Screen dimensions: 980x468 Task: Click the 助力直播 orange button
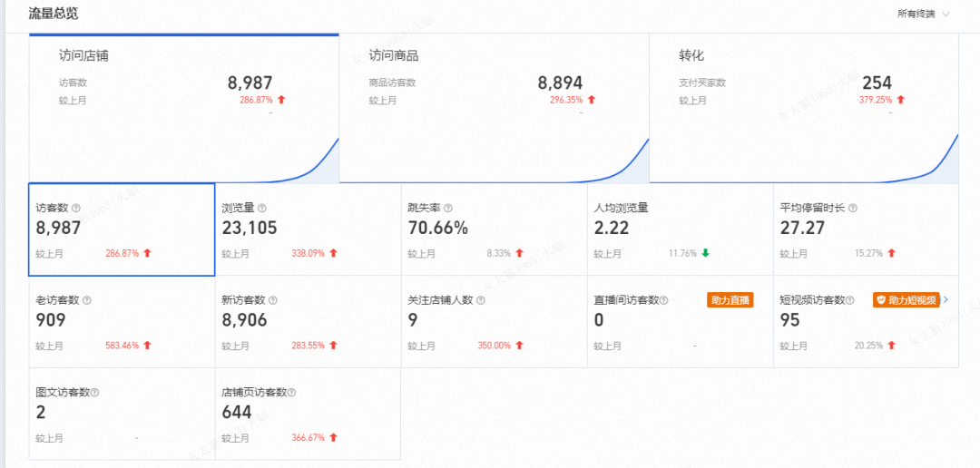pyautogui.click(x=730, y=300)
